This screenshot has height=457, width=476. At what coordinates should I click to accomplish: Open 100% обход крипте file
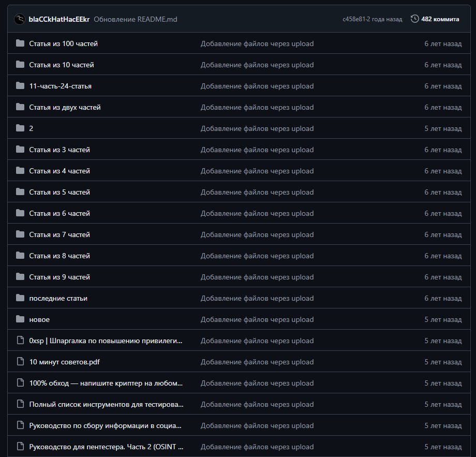(106, 383)
